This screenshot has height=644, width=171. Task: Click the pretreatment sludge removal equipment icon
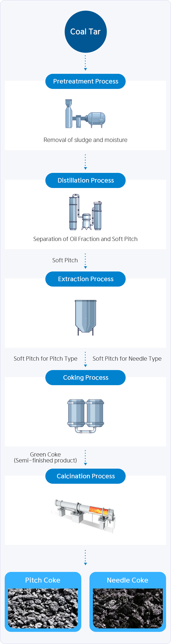click(85, 114)
